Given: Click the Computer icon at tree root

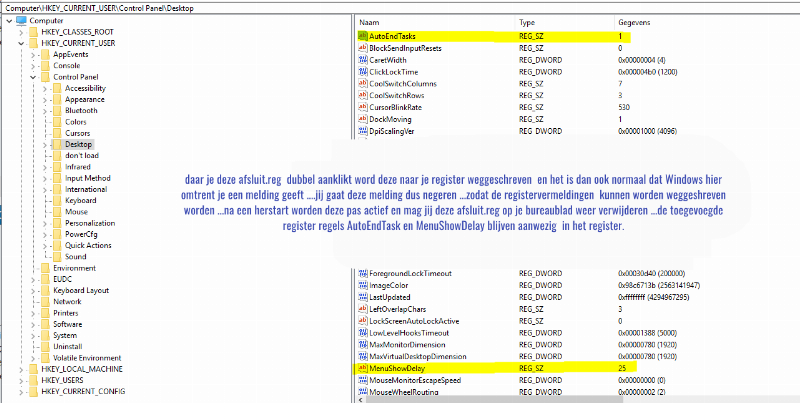Looking at the screenshot, I should [x=22, y=20].
